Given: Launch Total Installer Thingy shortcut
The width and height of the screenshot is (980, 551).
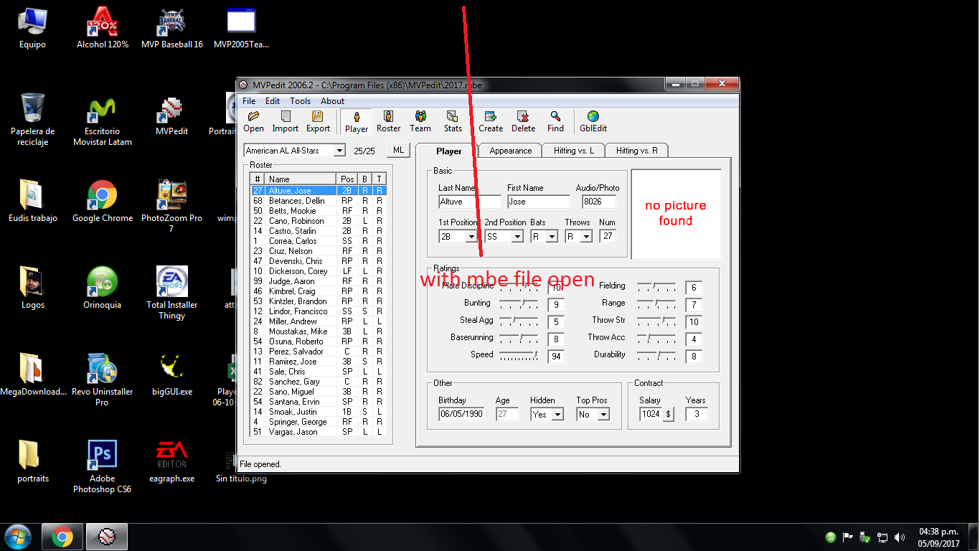Looking at the screenshot, I should (171, 293).
